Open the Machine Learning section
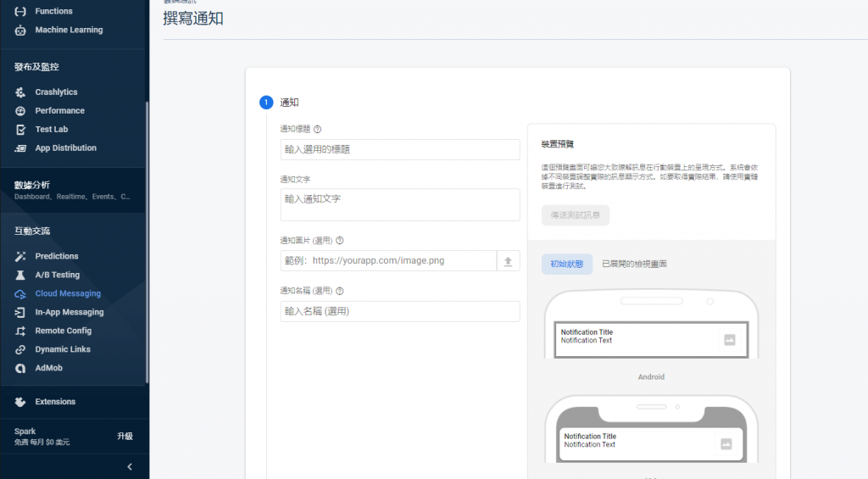This screenshot has width=868, height=479. point(69,30)
